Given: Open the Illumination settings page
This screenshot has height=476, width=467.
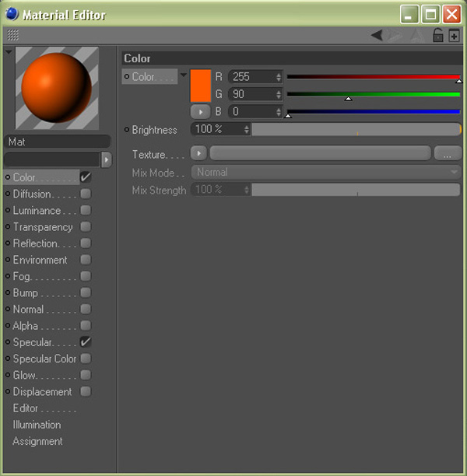Looking at the screenshot, I should (x=37, y=425).
